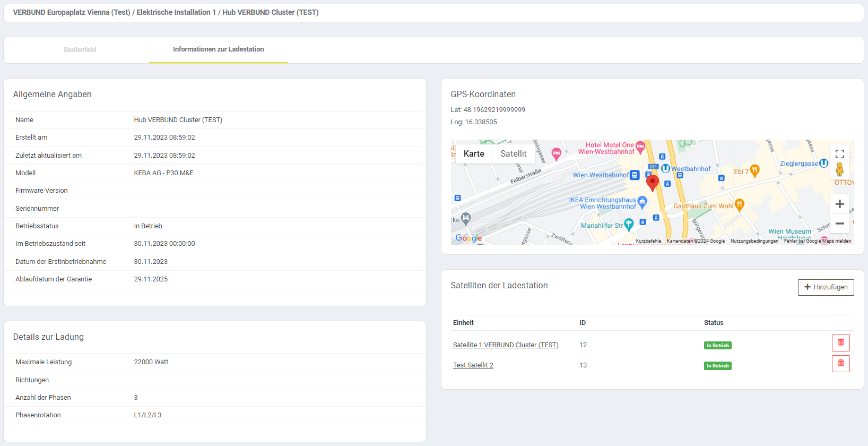Open map Kurzbefehle link
Viewport: 868px width, 446px height.
[648, 241]
